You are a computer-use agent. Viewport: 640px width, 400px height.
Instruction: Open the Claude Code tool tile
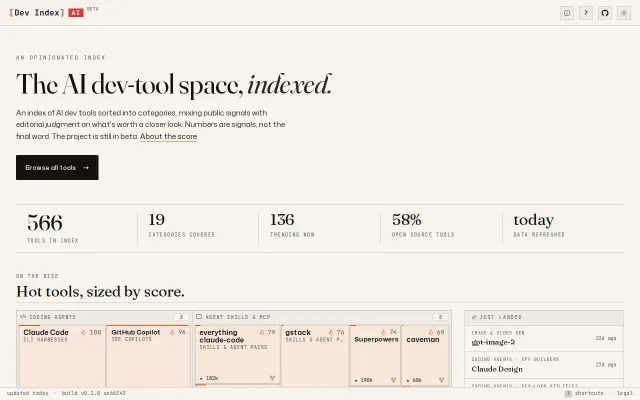pos(62,356)
